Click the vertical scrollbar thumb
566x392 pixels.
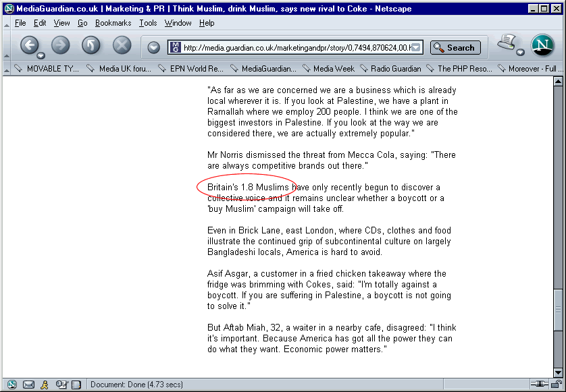click(x=558, y=310)
